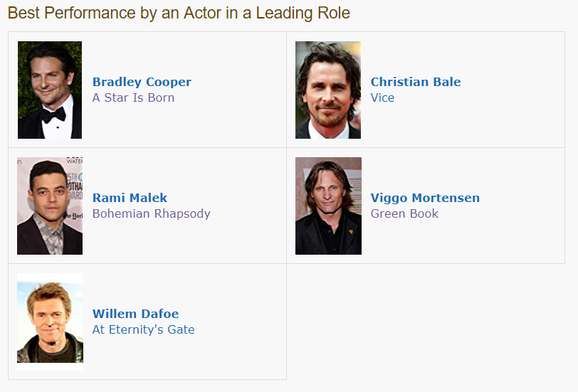Click the photo beside Bradley Cooper's name
Viewport: 578px width, 392px height.
50,90
